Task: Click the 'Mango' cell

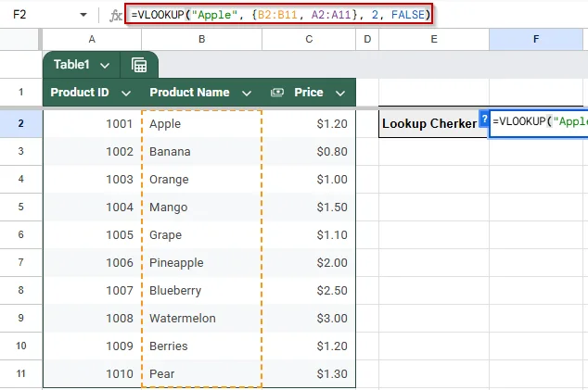Action: (x=202, y=207)
